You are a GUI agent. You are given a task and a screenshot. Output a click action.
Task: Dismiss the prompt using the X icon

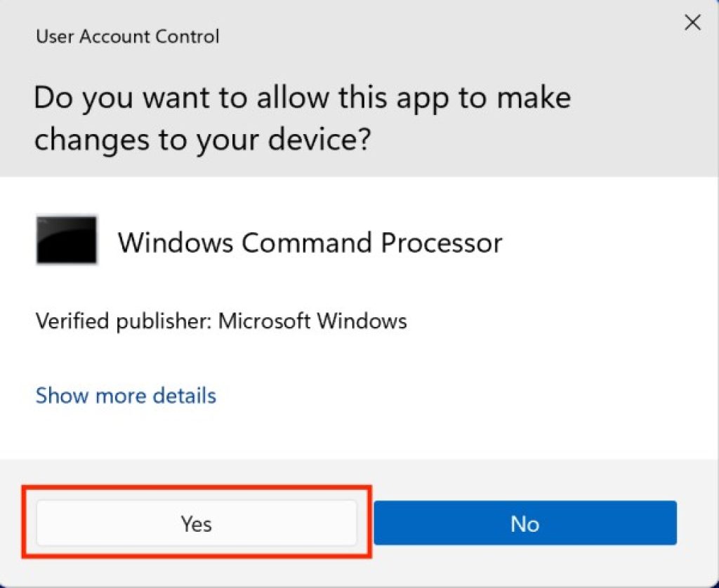coord(692,23)
